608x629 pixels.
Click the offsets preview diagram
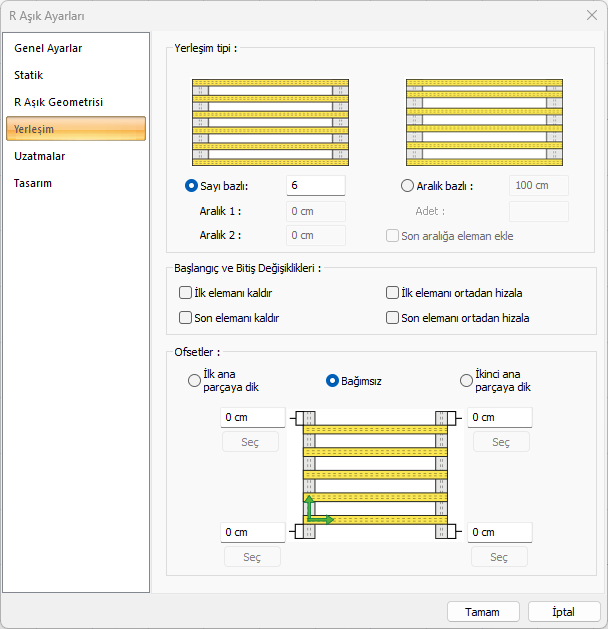point(376,475)
